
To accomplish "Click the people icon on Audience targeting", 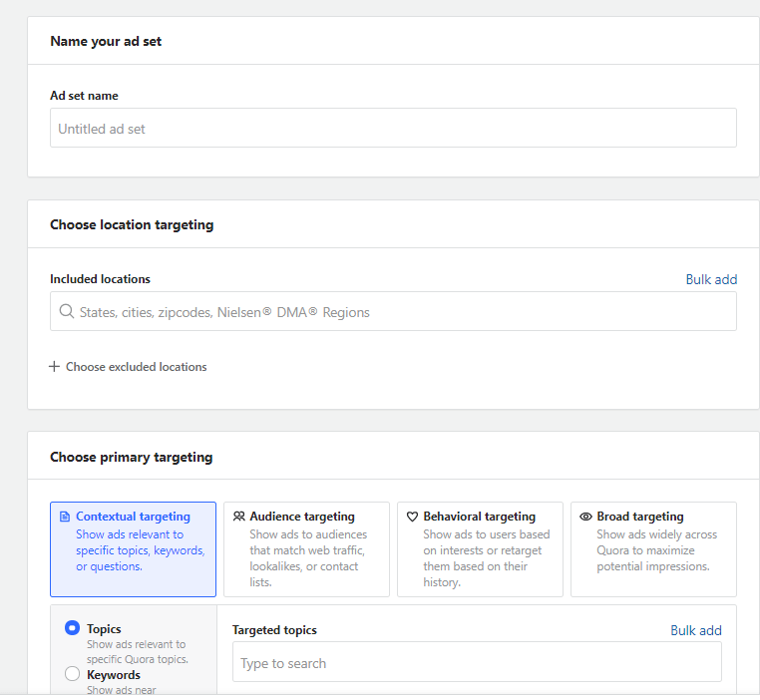I will [x=239, y=517].
